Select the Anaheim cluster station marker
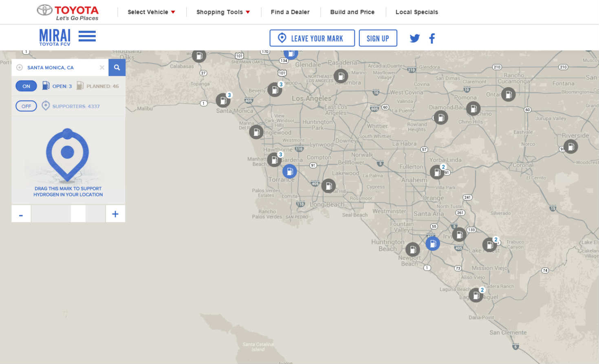The height and width of the screenshot is (364, 599). pos(437,172)
